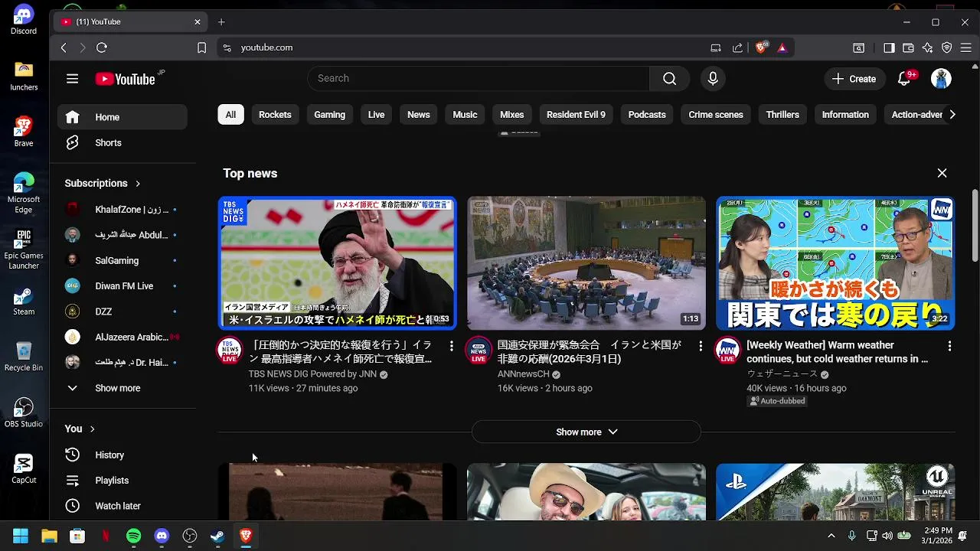Open ANNnewsCH channel name link

click(524, 374)
